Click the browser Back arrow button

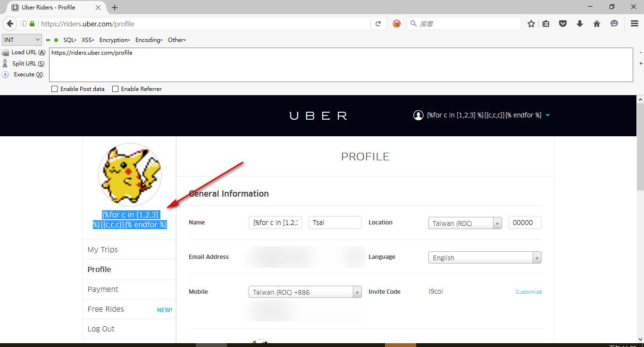coord(10,24)
